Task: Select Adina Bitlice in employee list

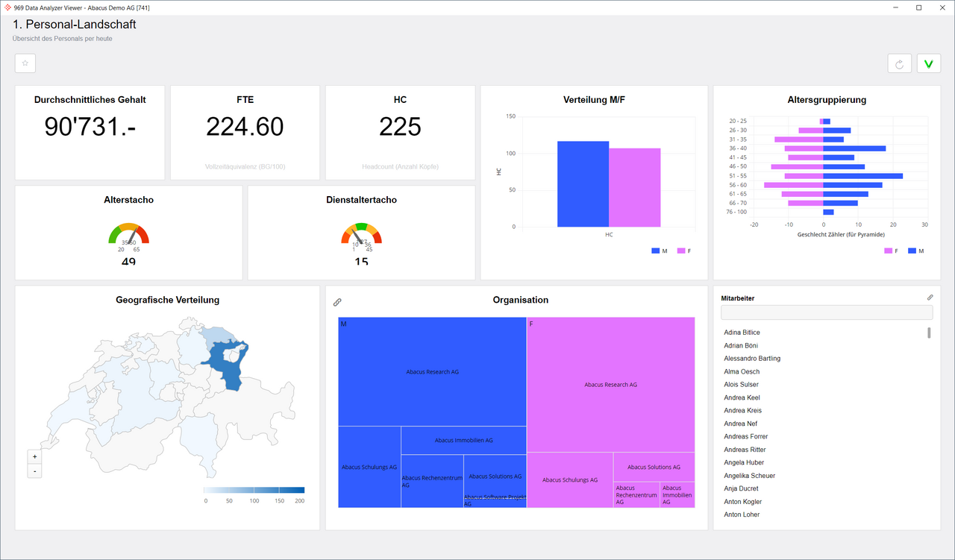Action: pyautogui.click(x=742, y=333)
